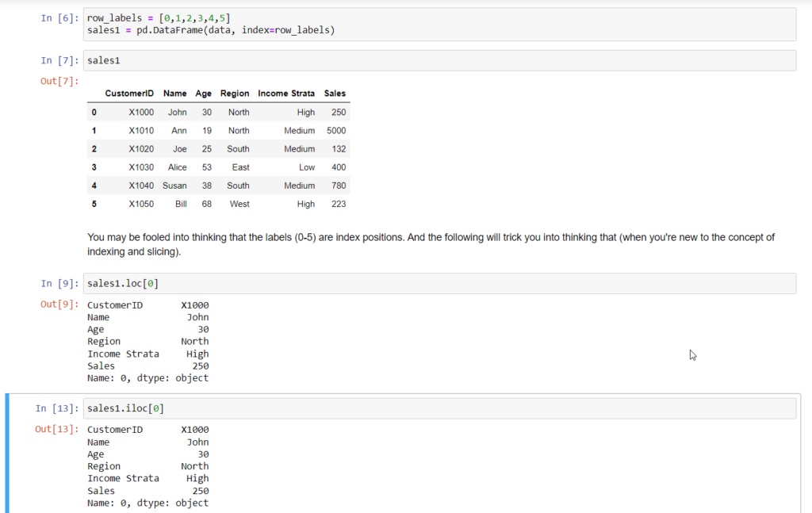Click the 5000 sales value for Ann
Viewport: 812px width, 513px height.
pos(336,130)
